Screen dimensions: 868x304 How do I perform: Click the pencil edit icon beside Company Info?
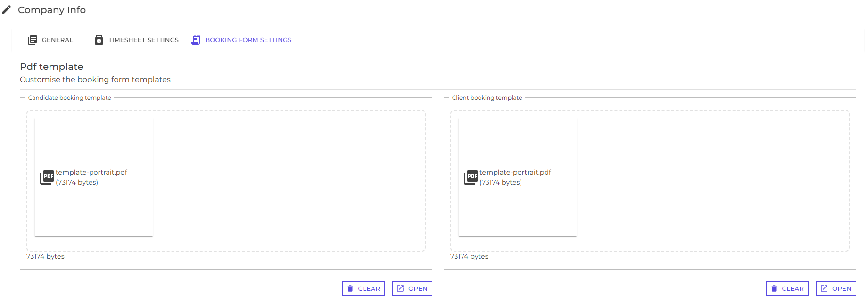(x=7, y=10)
